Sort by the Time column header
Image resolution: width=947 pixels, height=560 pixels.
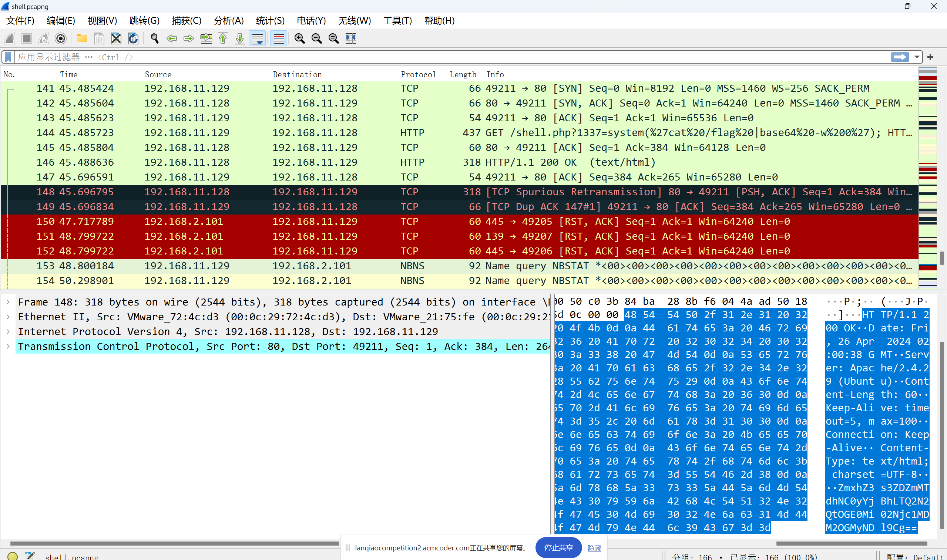100,74
